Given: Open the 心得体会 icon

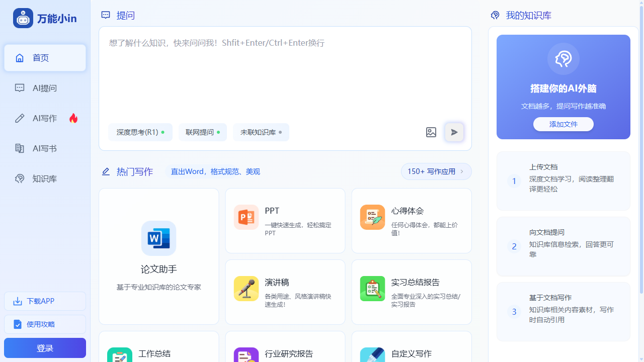Looking at the screenshot, I should [x=372, y=217].
